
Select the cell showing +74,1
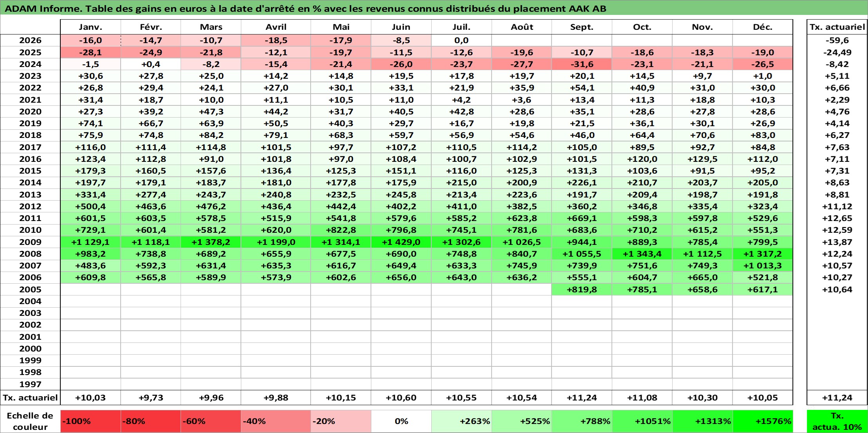click(x=90, y=123)
